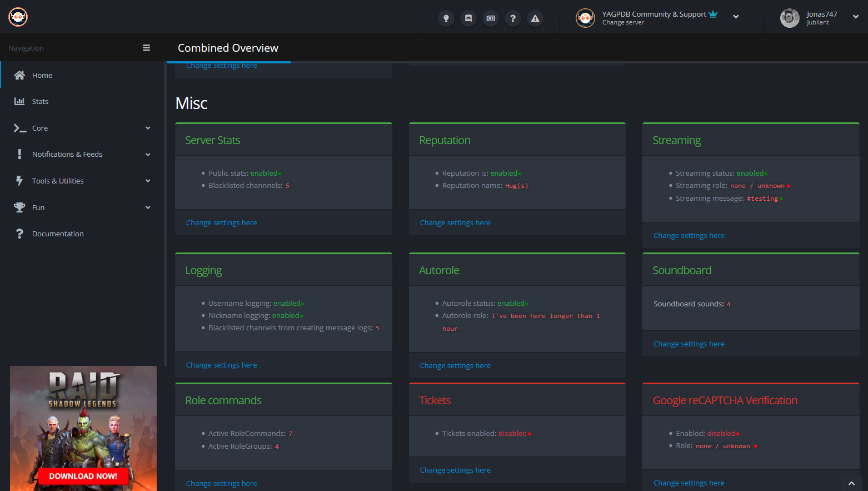This screenshot has height=491, width=868.
Task: Click the Notifications exclamation mark icon
Action: click(x=19, y=154)
